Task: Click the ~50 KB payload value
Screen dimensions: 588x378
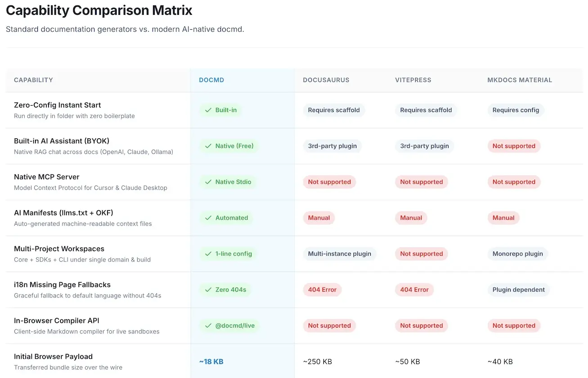Action: pos(408,362)
